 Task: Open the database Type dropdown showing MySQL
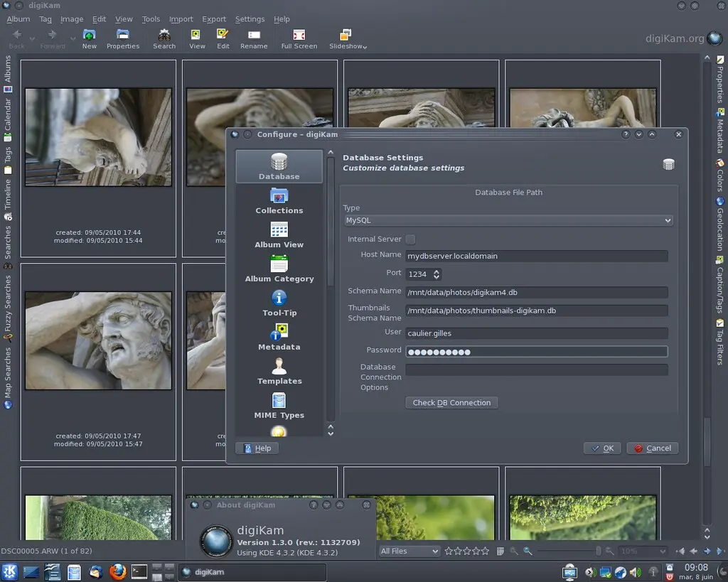coord(508,220)
